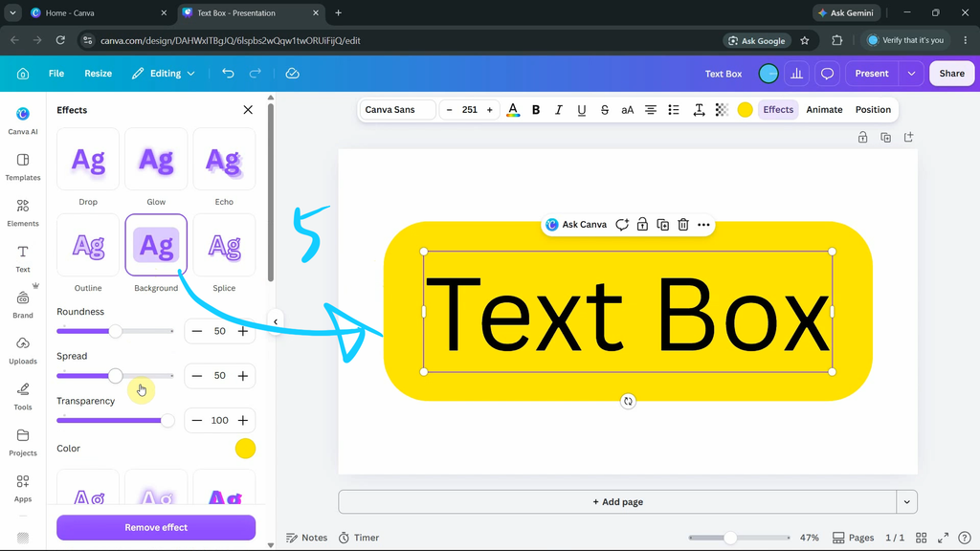Undo the last action
980x551 pixels.
point(228,74)
